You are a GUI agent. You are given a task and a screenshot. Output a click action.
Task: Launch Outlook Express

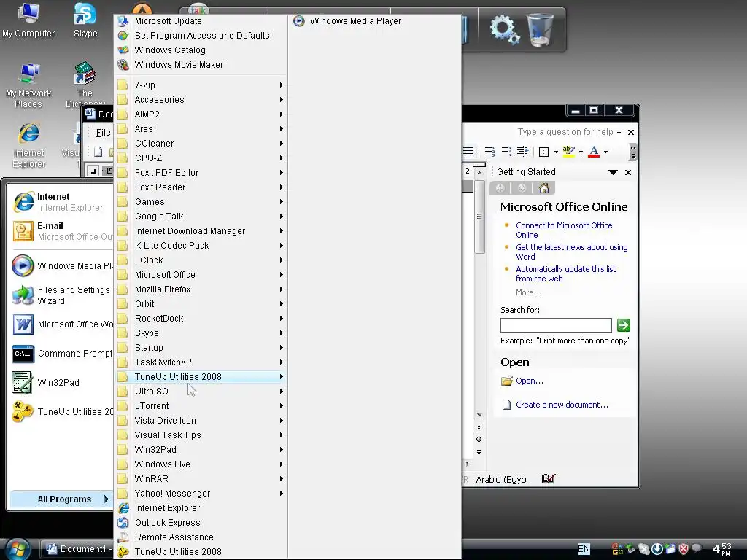[x=200, y=523]
